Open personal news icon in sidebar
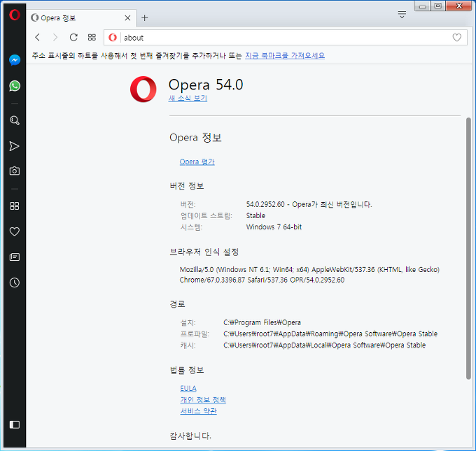This screenshot has height=451, width=476. pos(15,257)
